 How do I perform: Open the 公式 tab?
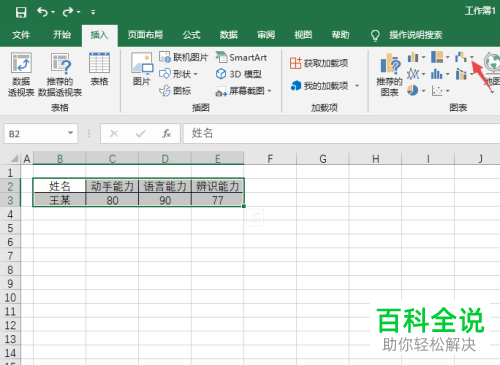click(x=191, y=35)
